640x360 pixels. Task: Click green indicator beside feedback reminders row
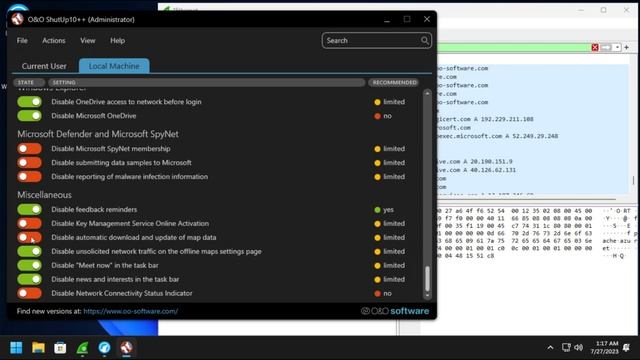[377, 210]
